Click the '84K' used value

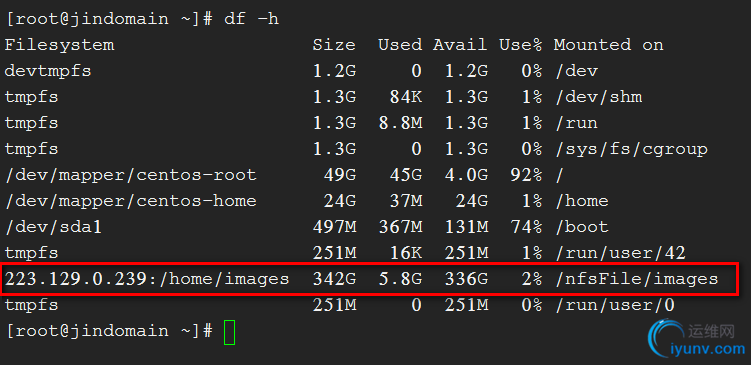click(x=406, y=97)
